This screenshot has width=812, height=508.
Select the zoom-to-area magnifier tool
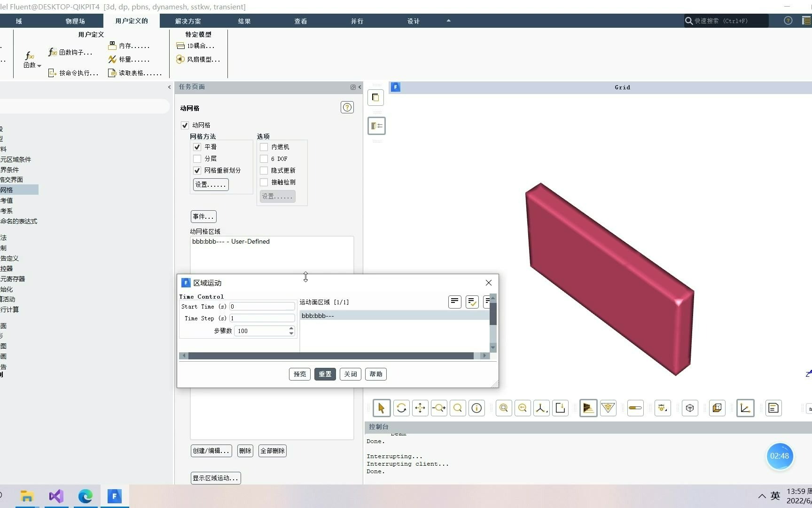click(x=458, y=408)
